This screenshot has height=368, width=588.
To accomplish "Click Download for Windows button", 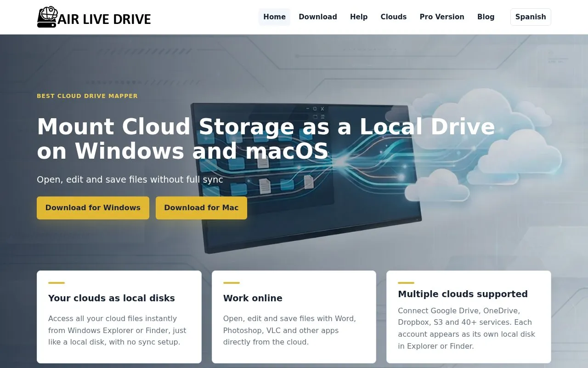I will (93, 208).
